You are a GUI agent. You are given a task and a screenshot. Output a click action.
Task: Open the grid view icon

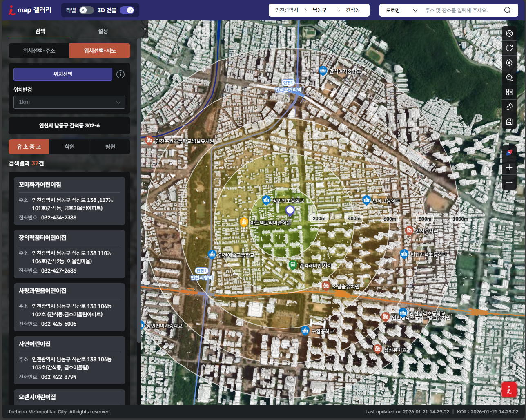tap(509, 92)
